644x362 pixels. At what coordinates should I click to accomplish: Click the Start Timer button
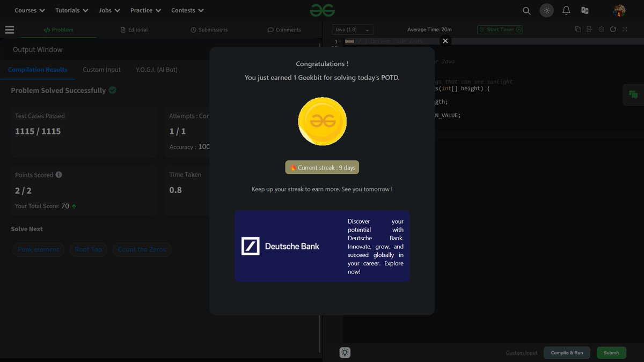500,29
